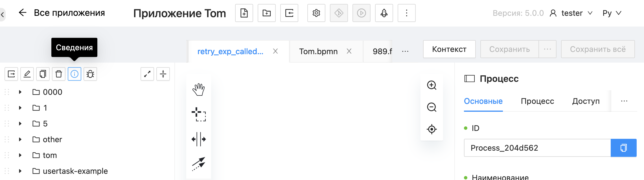
Task: Zoom out of the diagram canvas
Action: pos(431,107)
